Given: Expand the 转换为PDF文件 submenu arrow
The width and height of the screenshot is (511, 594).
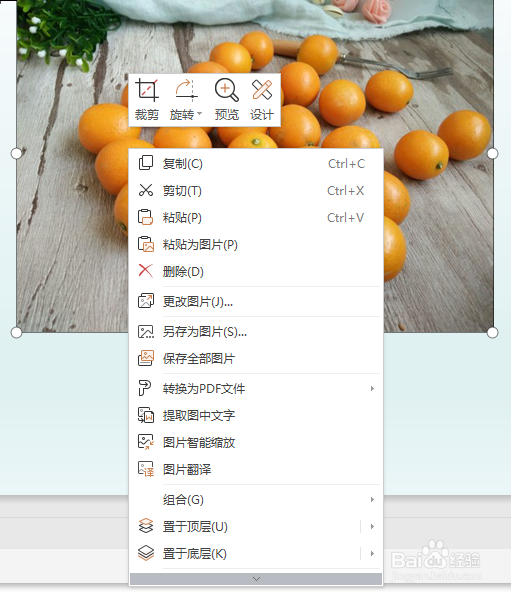Looking at the screenshot, I should [x=372, y=389].
